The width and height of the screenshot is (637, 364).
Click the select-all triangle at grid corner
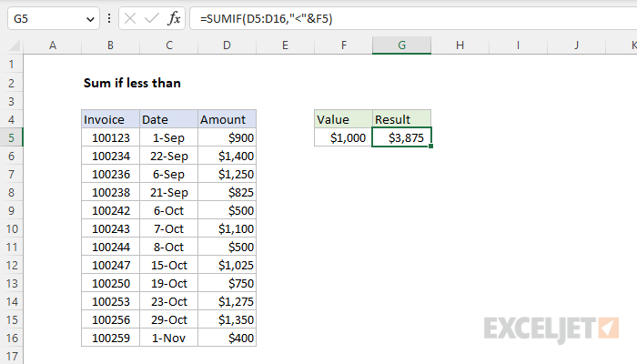tap(15, 45)
